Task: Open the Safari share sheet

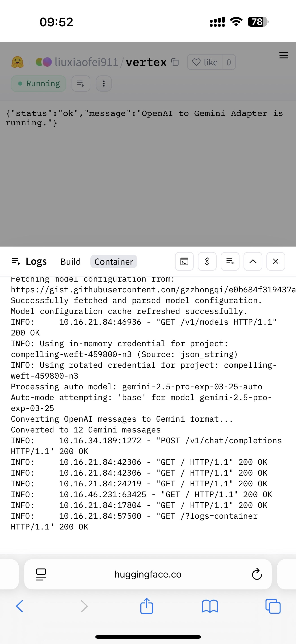Action: (x=146, y=606)
